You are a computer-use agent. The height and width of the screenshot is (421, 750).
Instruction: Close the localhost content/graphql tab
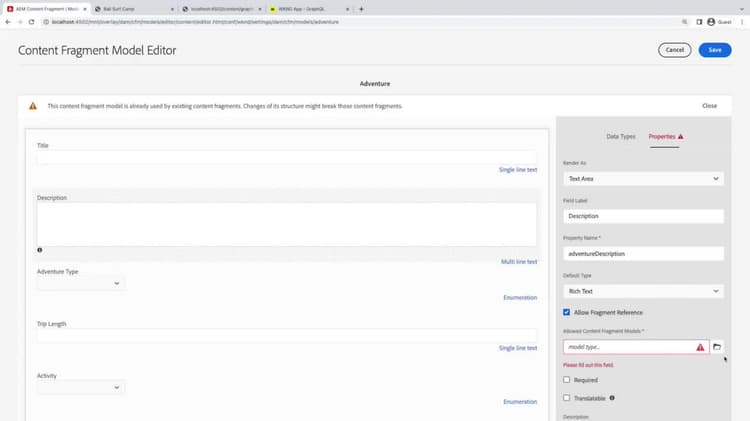pyautogui.click(x=260, y=9)
